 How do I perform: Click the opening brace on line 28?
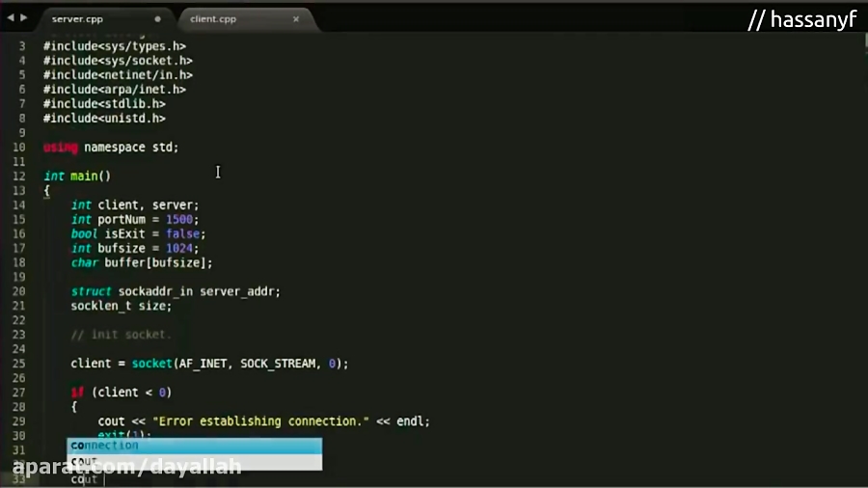point(73,407)
